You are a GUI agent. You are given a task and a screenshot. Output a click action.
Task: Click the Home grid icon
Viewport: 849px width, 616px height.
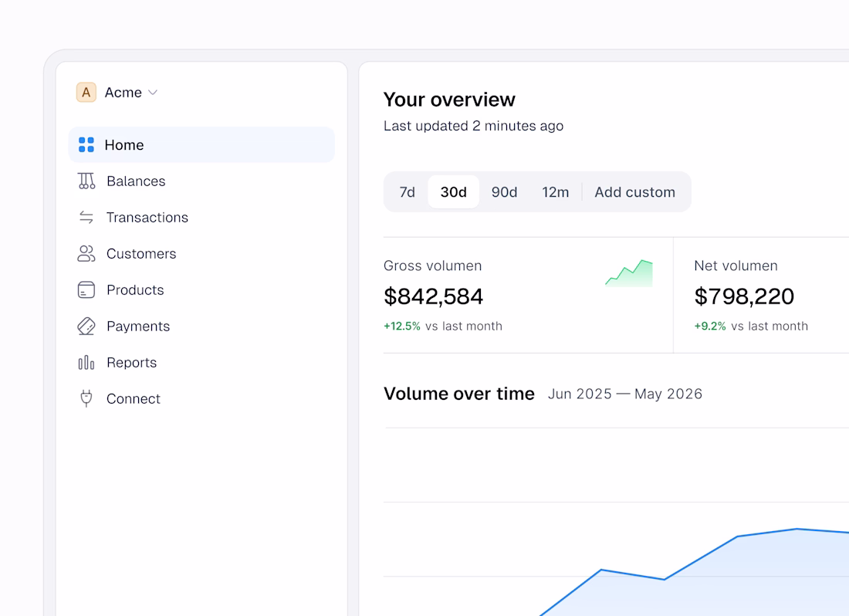86,144
